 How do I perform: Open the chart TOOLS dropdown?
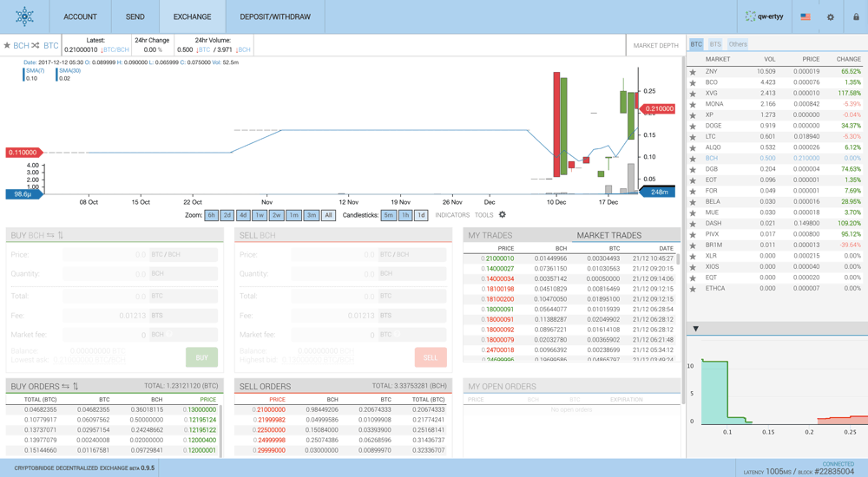(x=483, y=215)
